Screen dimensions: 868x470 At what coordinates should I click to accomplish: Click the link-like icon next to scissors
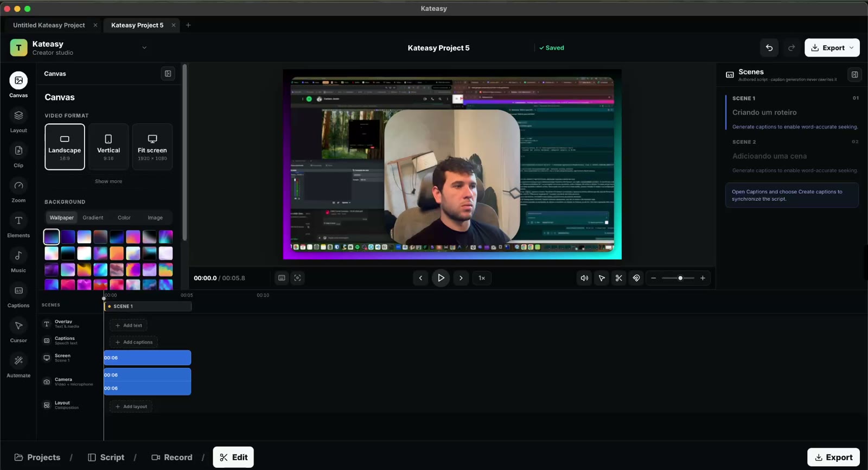(636, 278)
